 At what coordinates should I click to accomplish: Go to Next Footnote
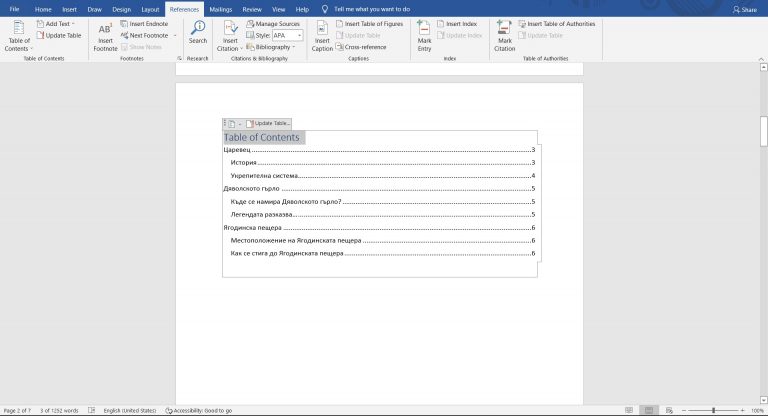[144, 35]
